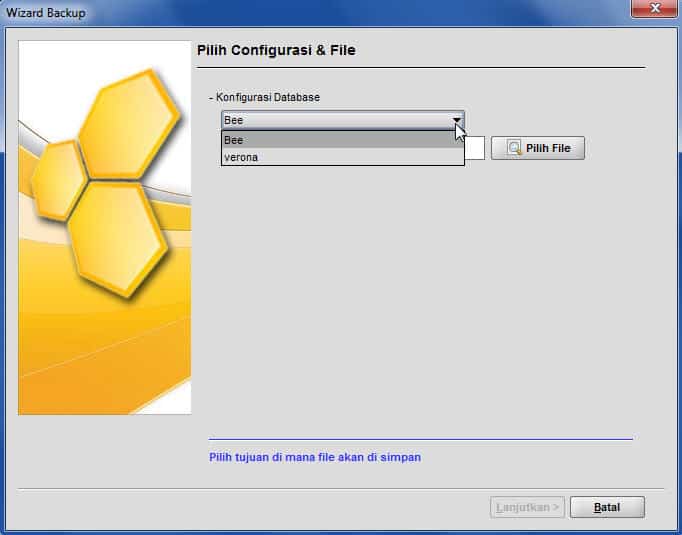This screenshot has height=535, width=682.
Task: Click the '- Konfigurasi Database' label
Action: point(264,97)
